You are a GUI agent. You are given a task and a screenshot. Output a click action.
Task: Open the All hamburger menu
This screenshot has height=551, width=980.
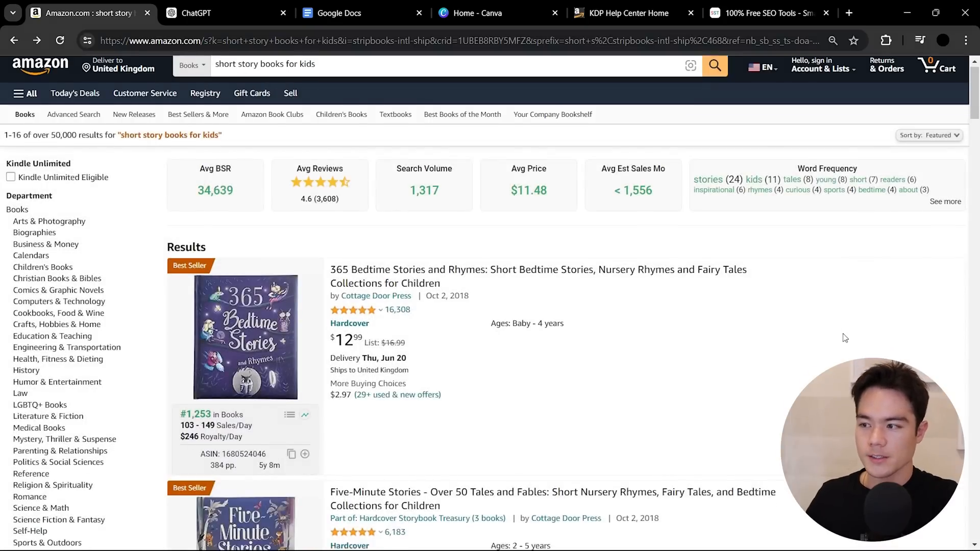[25, 93]
